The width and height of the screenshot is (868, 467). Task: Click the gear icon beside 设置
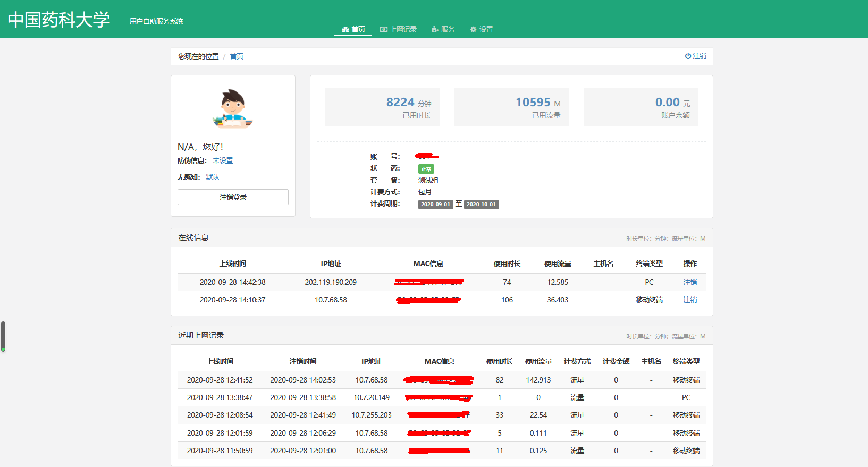(x=473, y=30)
